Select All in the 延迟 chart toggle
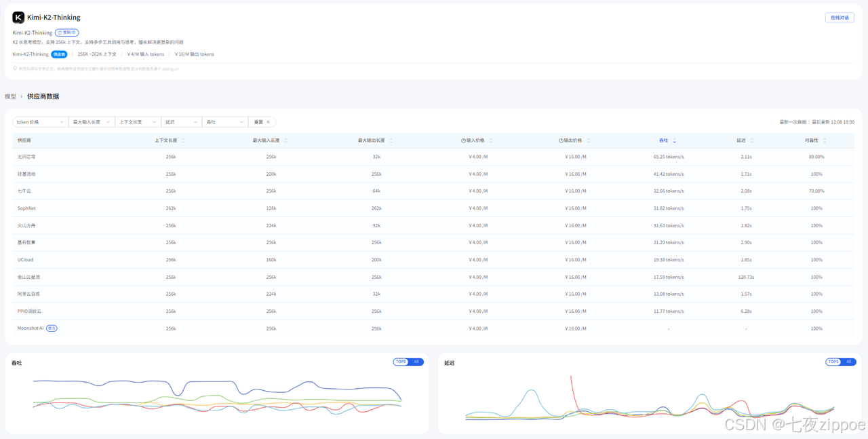The width and height of the screenshot is (868, 439). tap(848, 362)
